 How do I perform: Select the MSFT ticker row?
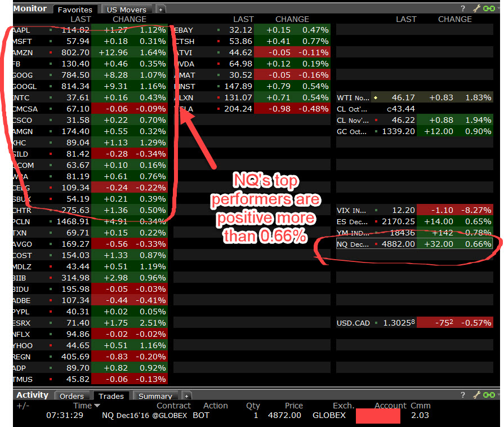90,41
